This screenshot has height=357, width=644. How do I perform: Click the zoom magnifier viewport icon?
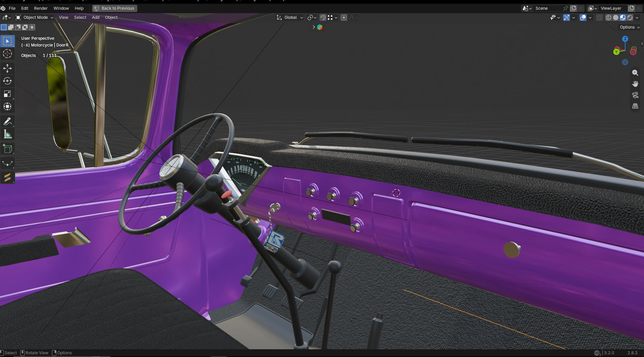(635, 73)
